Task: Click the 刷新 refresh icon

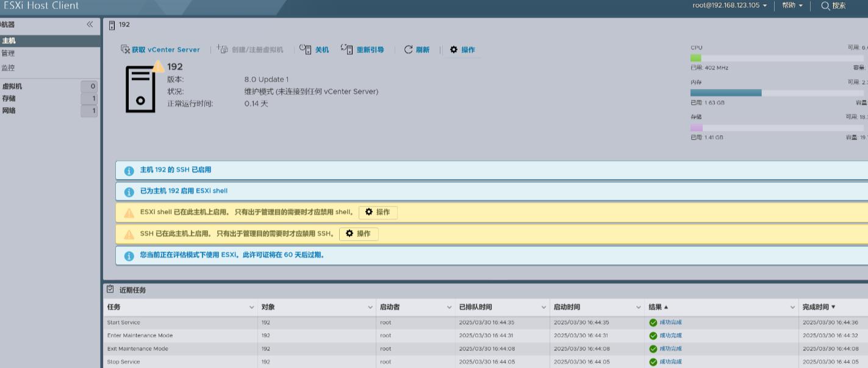Action: 409,50
